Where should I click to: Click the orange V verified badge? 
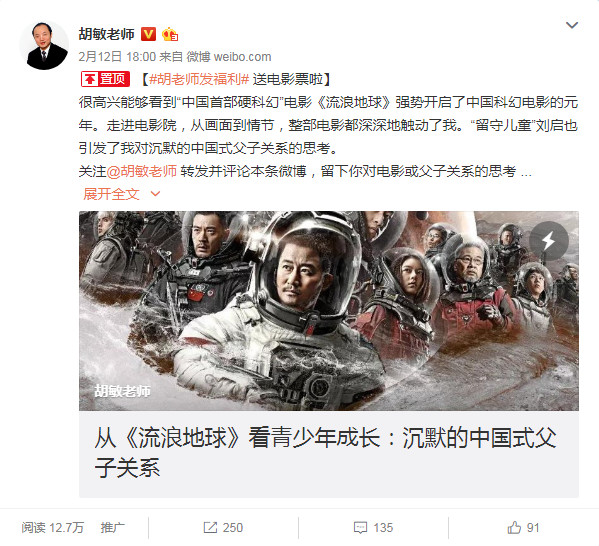point(148,34)
